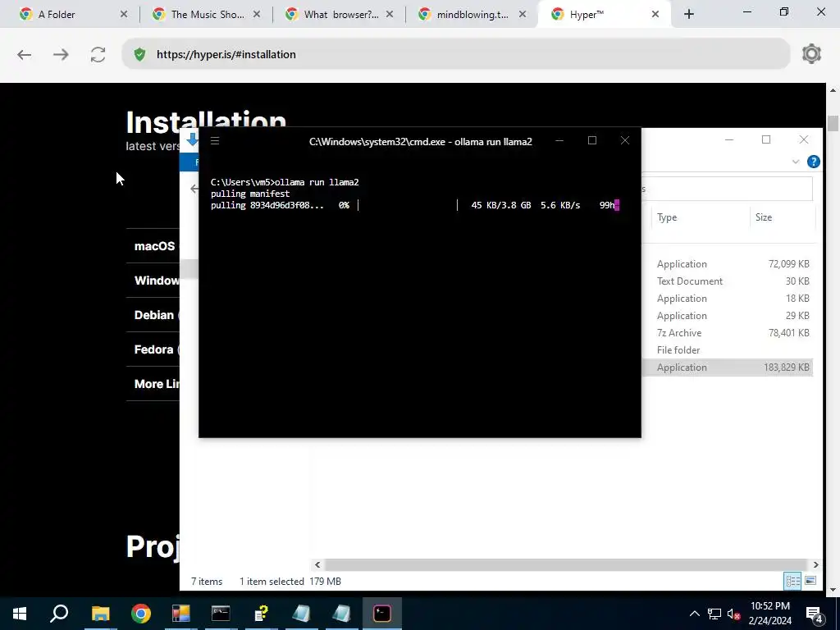Select the Hyper™ tab
Viewport: 840px width, 630px height.
(x=604, y=15)
